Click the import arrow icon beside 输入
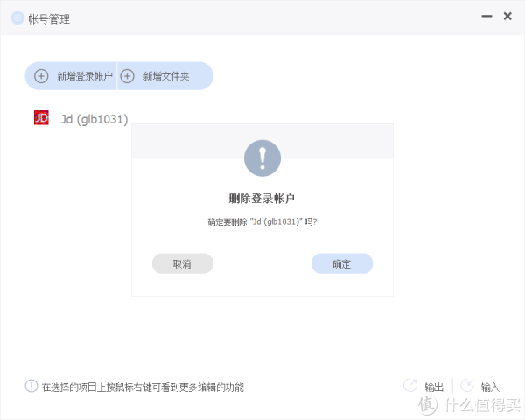This screenshot has width=525, height=420. (466, 386)
